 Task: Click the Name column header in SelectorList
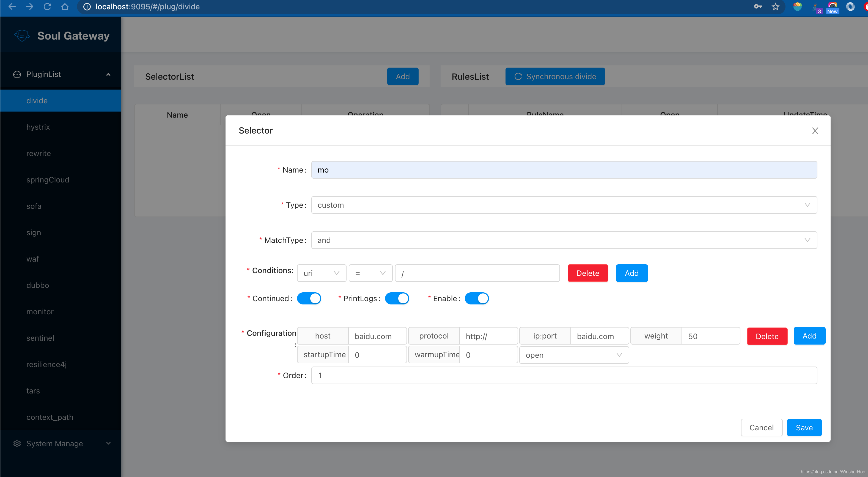point(177,115)
